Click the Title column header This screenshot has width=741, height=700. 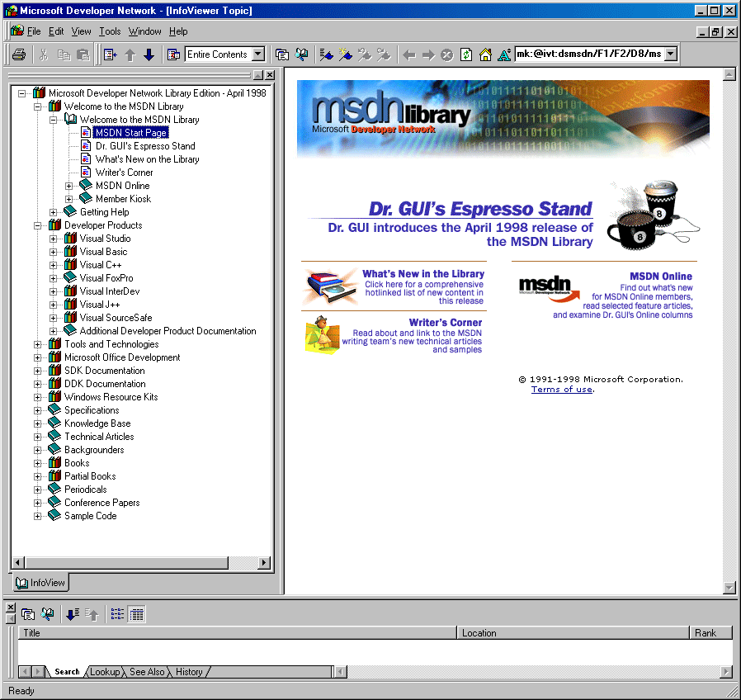pos(237,633)
